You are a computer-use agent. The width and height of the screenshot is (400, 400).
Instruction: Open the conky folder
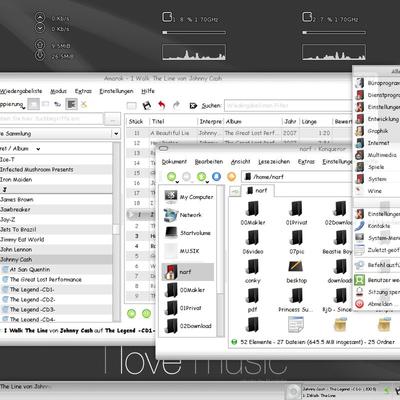click(253, 271)
